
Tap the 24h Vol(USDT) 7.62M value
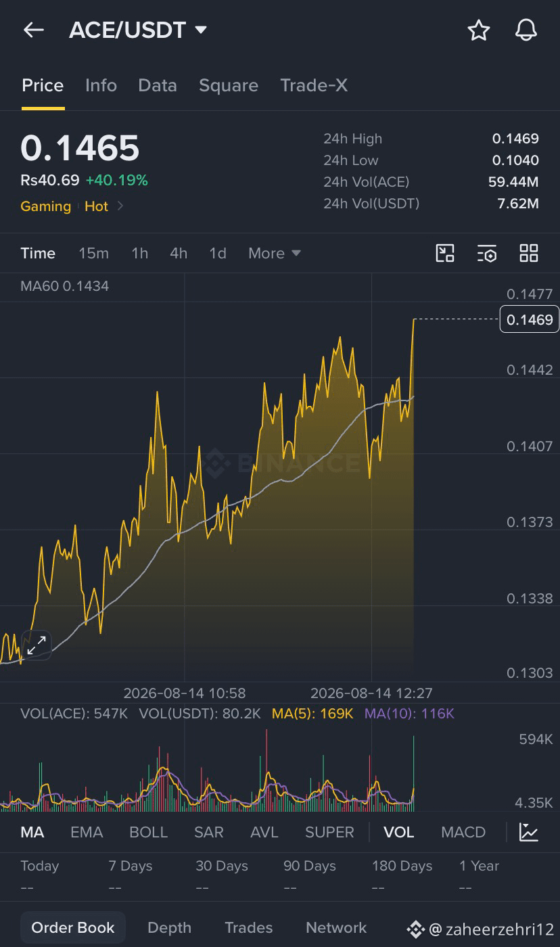(518, 204)
